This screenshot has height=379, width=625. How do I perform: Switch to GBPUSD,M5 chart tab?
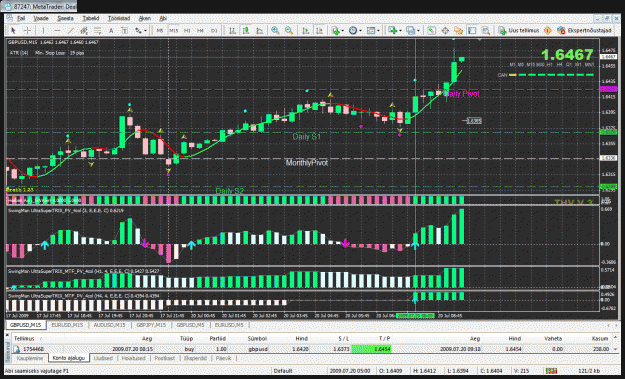pyautogui.click(x=191, y=325)
